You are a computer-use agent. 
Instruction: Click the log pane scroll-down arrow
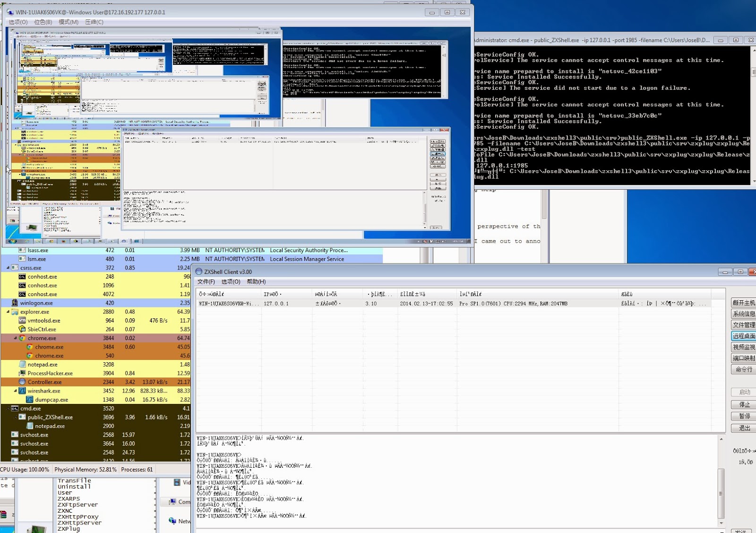[x=721, y=523]
